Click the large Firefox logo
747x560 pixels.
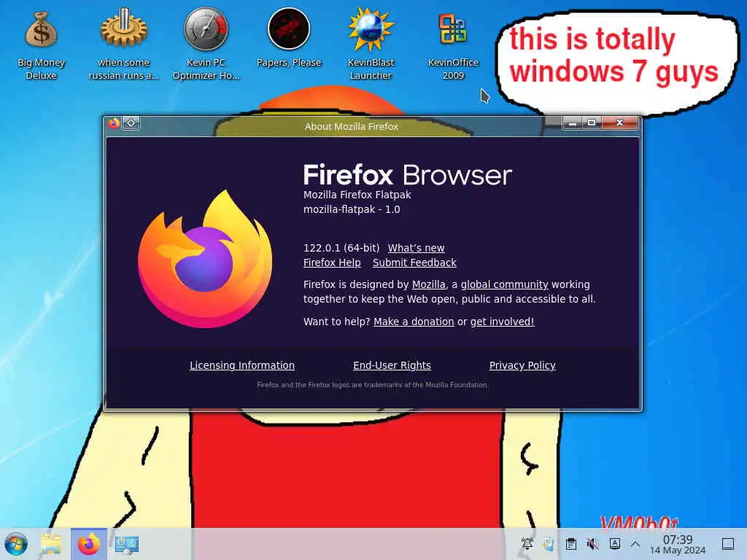pyautogui.click(x=205, y=259)
